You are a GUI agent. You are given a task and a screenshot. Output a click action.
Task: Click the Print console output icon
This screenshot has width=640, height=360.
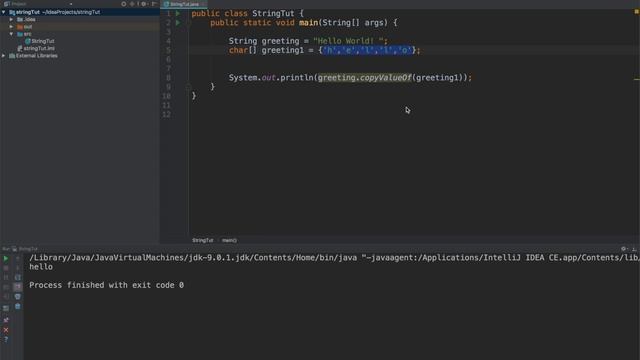18,297
